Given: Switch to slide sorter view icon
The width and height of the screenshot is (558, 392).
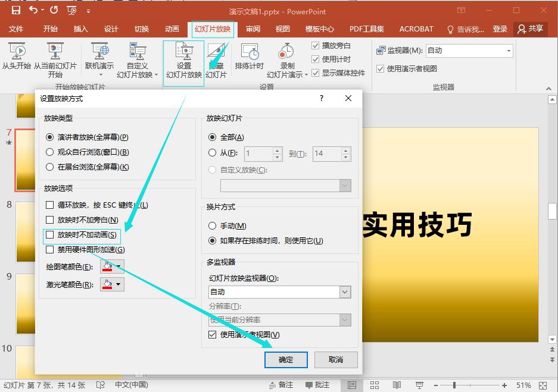Looking at the screenshot, I should click(375, 385).
